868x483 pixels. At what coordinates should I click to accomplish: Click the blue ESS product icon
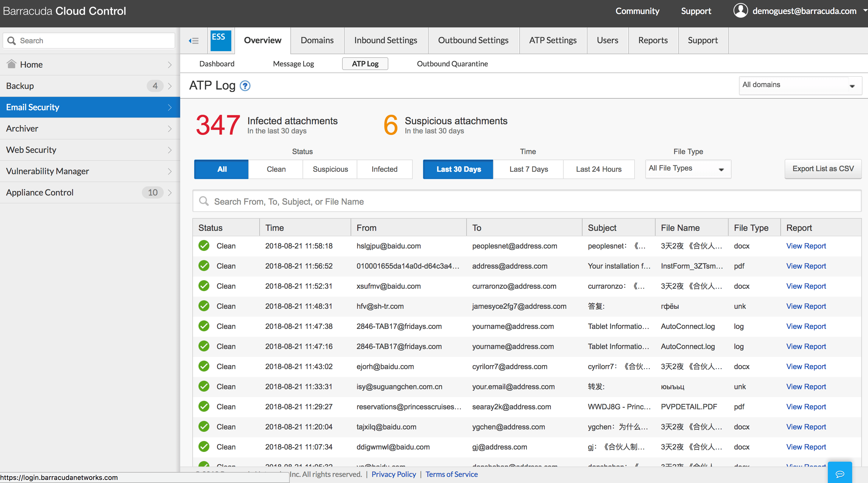pyautogui.click(x=221, y=41)
